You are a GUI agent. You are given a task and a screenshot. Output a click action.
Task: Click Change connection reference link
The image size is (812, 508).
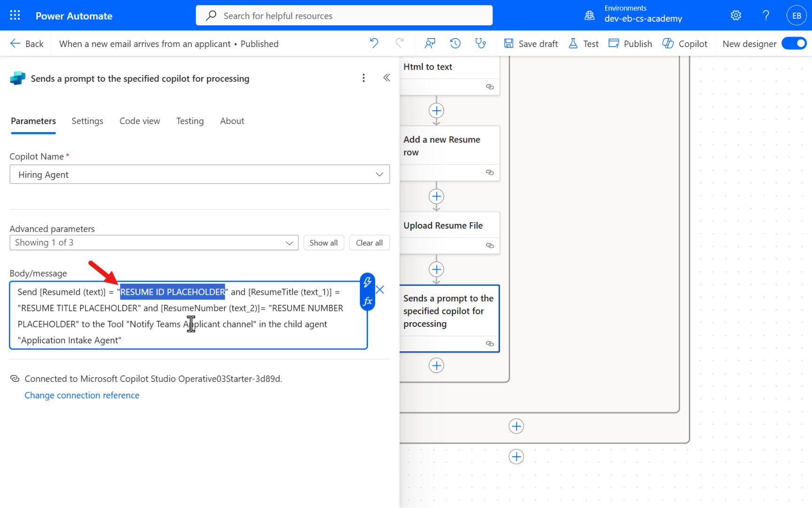click(82, 395)
